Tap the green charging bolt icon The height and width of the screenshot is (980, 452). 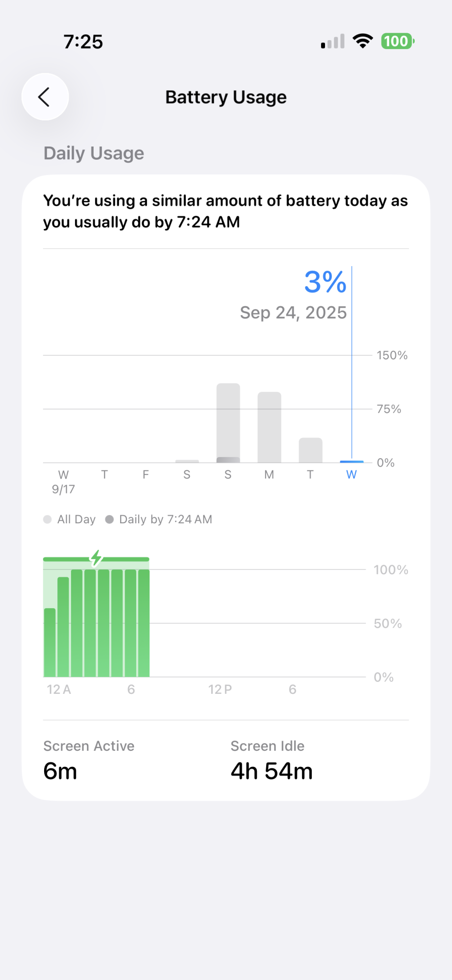point(97,558)
